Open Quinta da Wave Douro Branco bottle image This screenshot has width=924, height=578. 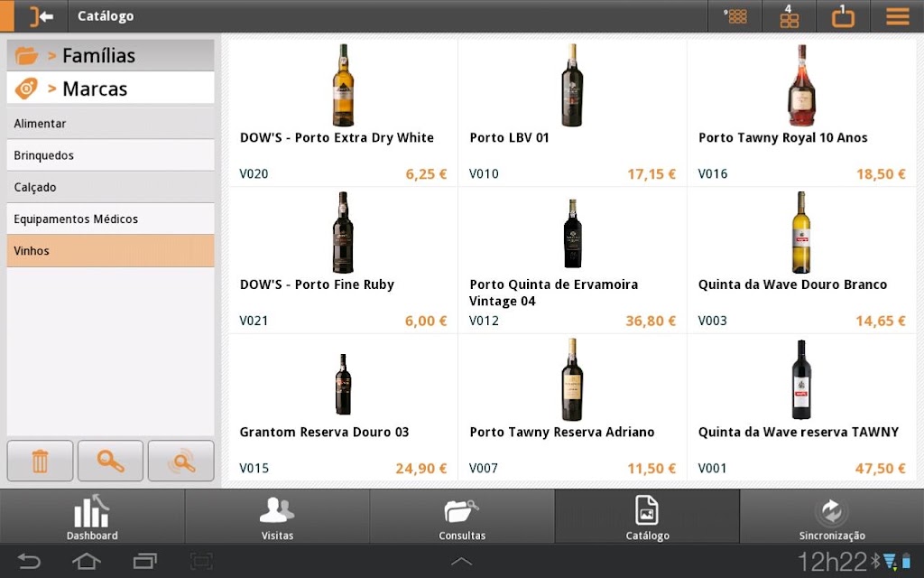pos(801,232)
